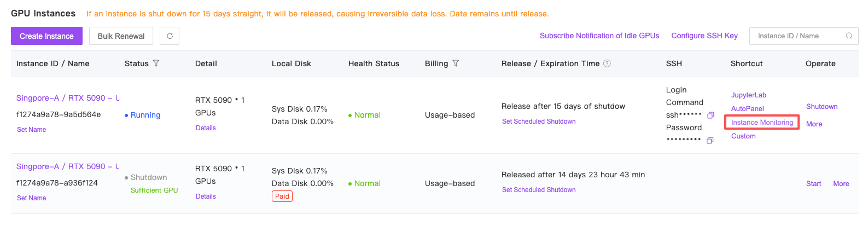Viewport: 868px width, 249px height.
Task: Click the search magnifier icon in the Instance ID field
Action: coord(849,36)
